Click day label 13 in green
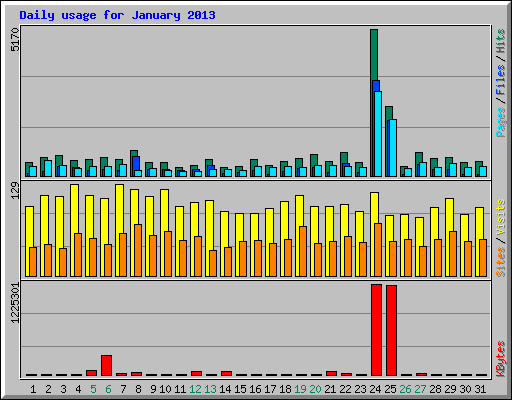The height and width of the screenshot is (400, 512). pos(210,389)
